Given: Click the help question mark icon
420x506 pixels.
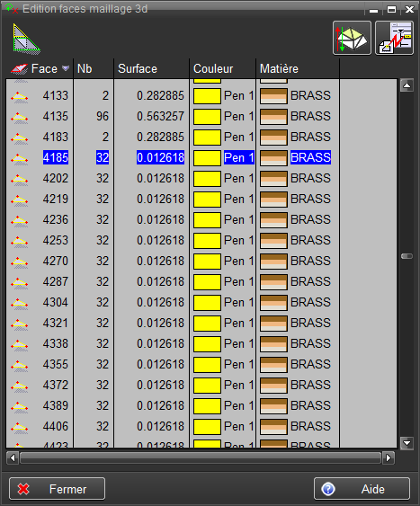Looking at the screenshot, I should 328,489.
